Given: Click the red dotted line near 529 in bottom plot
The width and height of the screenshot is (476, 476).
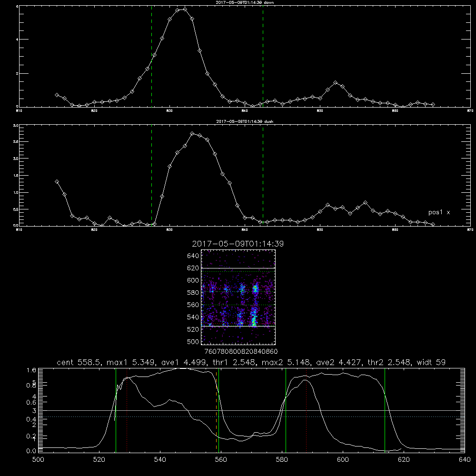Looking at the screenshot, I should (127, 410).
